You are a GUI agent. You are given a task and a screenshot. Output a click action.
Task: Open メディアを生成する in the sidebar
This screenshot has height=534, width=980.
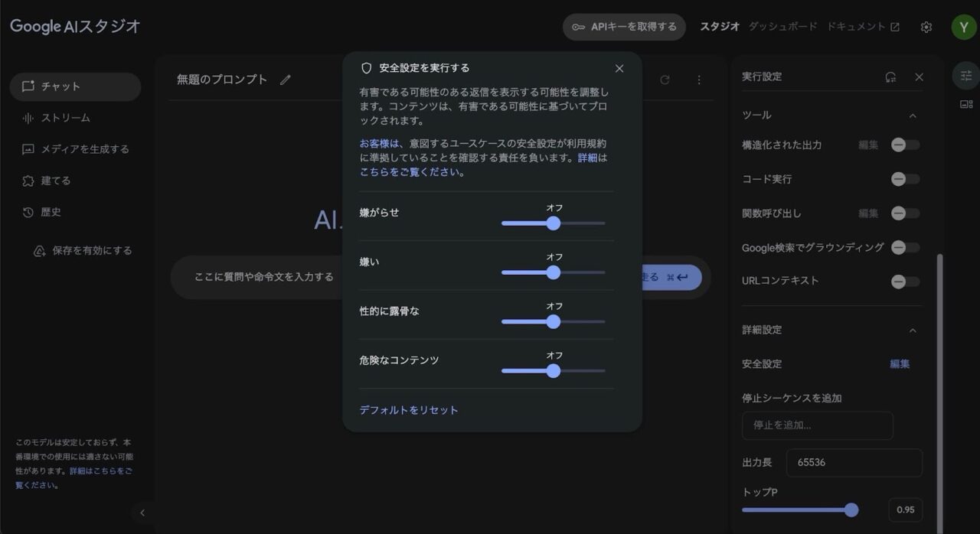75,149
